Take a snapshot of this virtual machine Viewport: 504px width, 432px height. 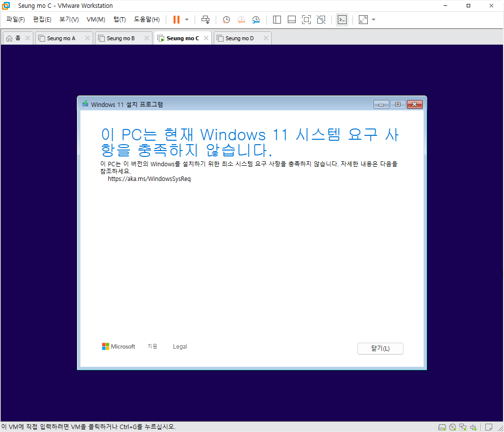[227, 20]
